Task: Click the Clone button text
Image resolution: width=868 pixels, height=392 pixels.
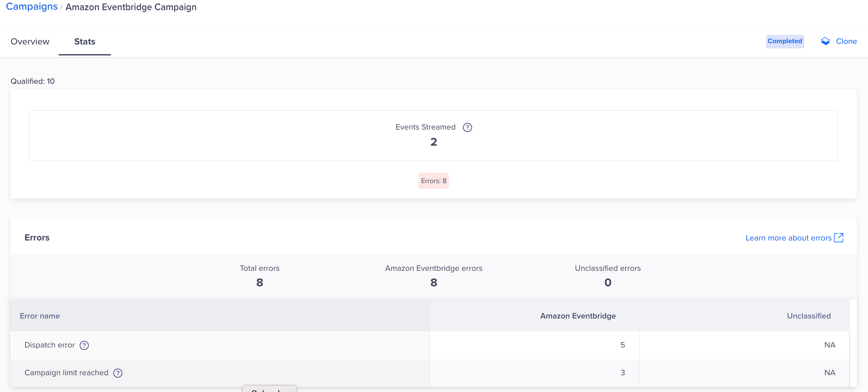Action: 846,41
